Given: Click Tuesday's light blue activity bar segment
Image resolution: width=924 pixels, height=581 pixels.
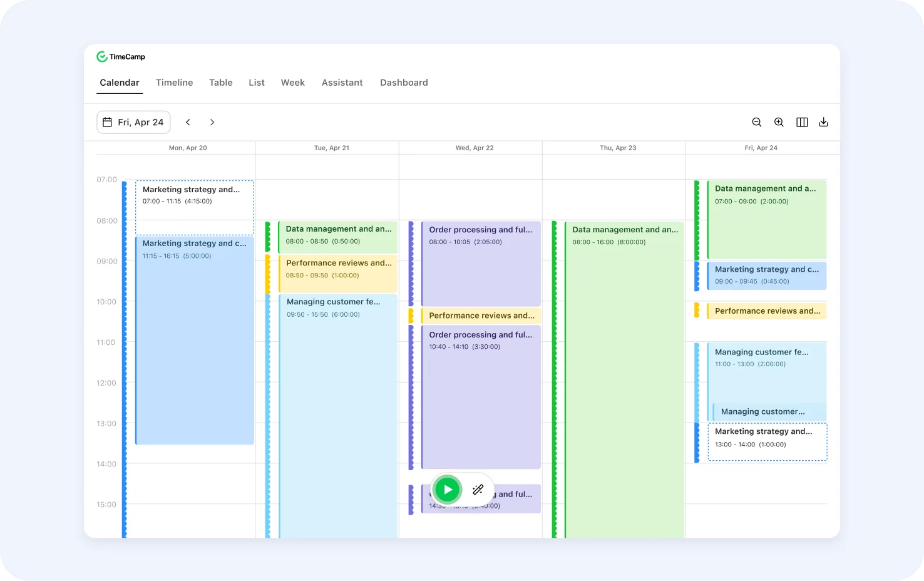Looking at the screenshot, I should coord(267,416).
